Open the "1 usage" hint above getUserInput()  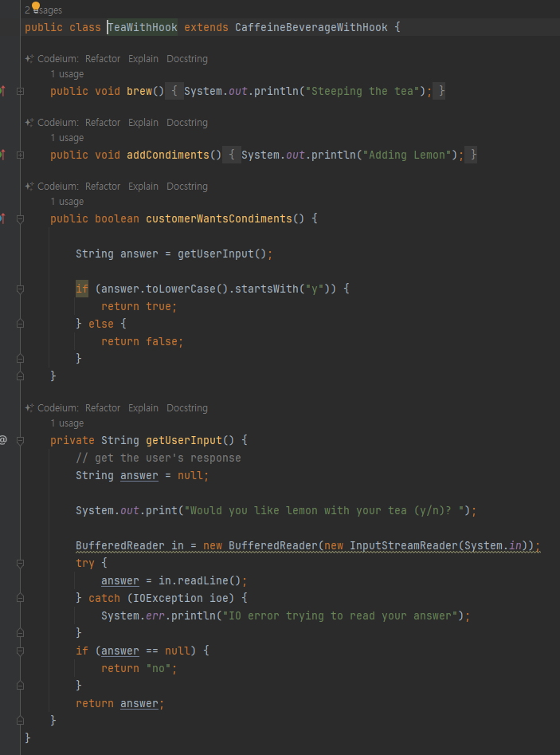click(67, 423)
